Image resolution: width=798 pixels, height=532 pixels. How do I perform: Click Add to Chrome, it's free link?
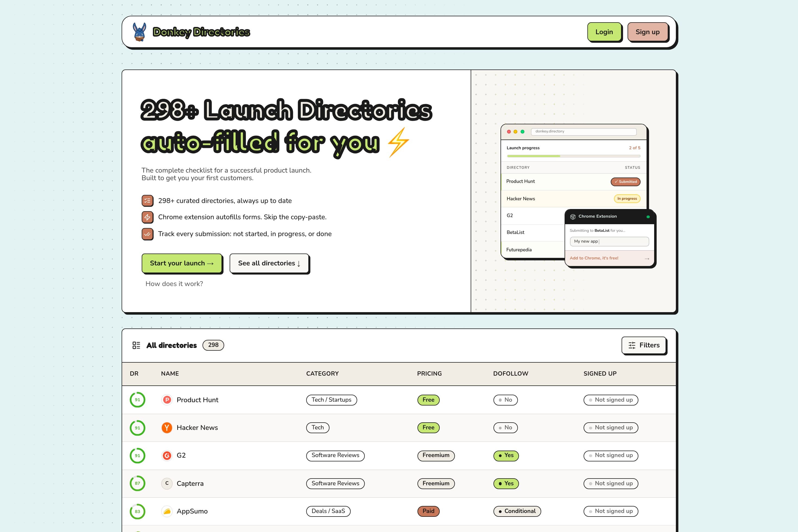[594, 258]
